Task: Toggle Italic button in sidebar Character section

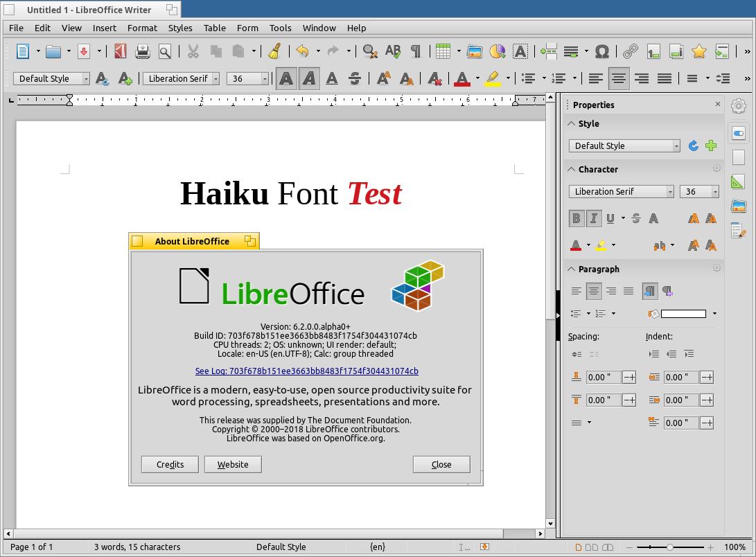Action: click(594, 219)
